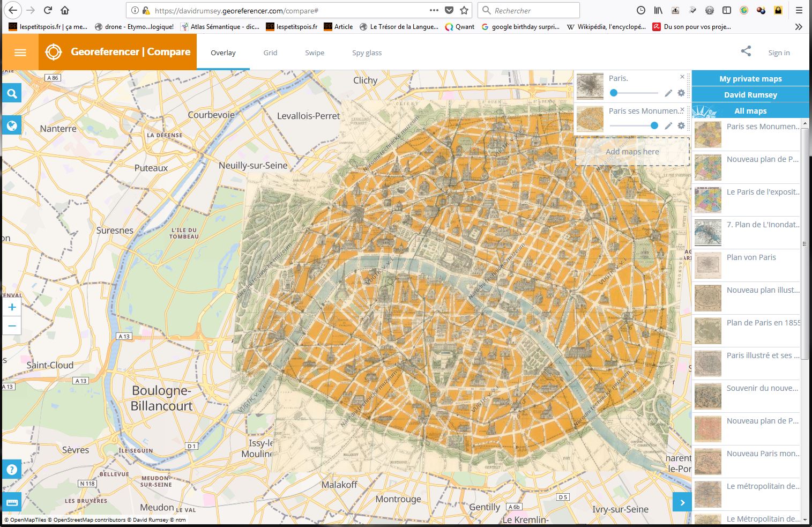Open settings gear for 'Paris ses Monumen..' layer
The height and width of the screenshot is (527, 812).
pos(681,125)
